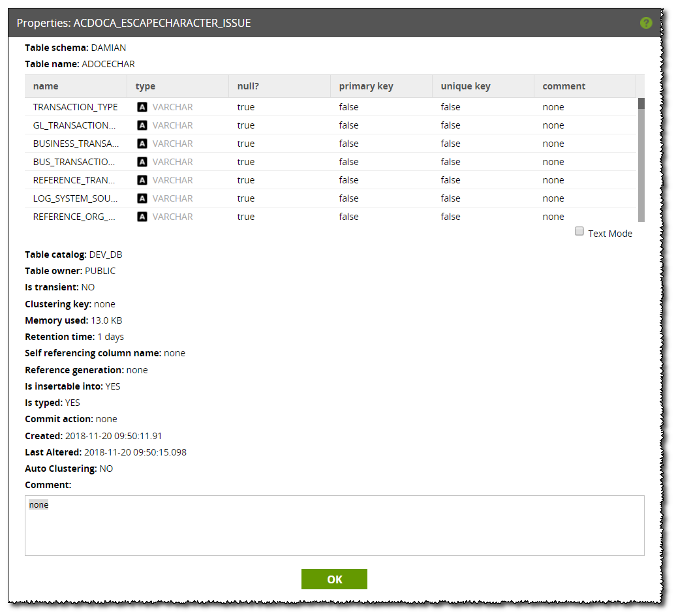Click the column list vertical scrollbar
This screenshot has height=616, width=676.
click(x=641, y=159)
